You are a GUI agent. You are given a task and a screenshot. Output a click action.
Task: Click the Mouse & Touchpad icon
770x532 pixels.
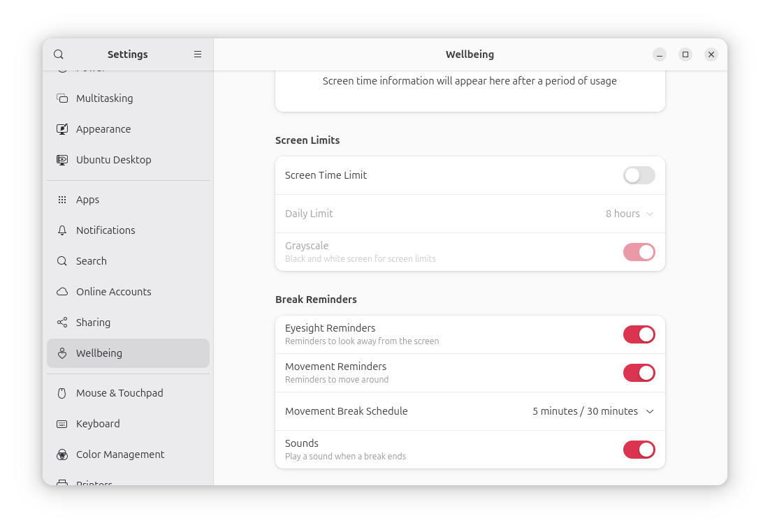(x=62, y=393)
